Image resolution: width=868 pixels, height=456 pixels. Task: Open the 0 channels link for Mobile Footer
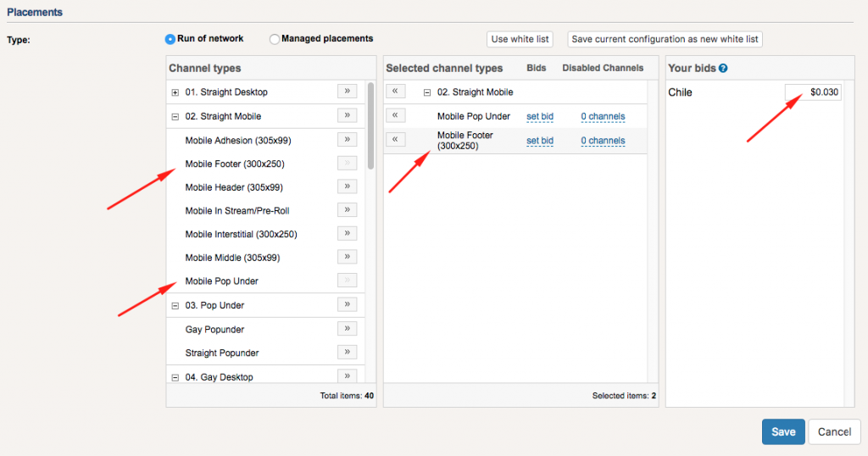[603, 141]
